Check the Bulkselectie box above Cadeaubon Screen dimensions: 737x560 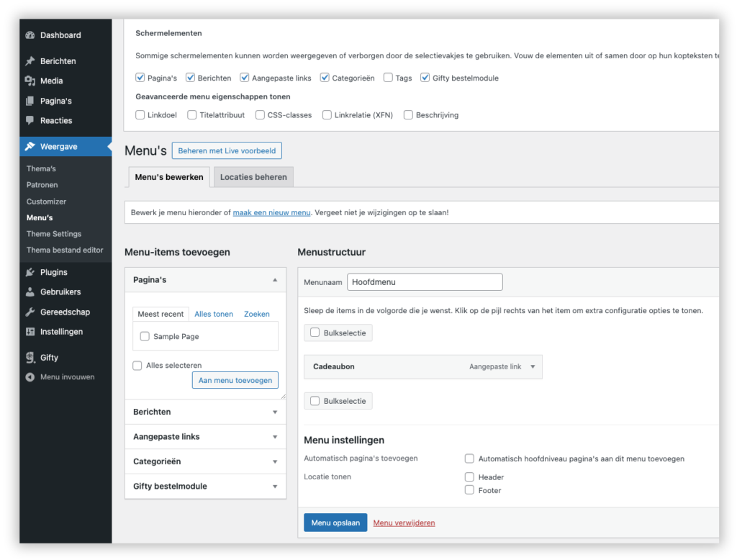point(315,333)
